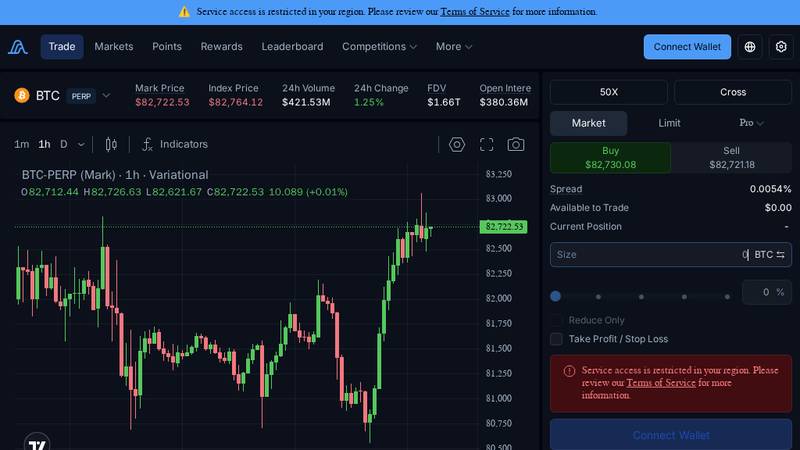The height and width of the screenshot is (450, 800).
Task: Click the Available to Trade $0.00 value
Action: pos(778,208)
